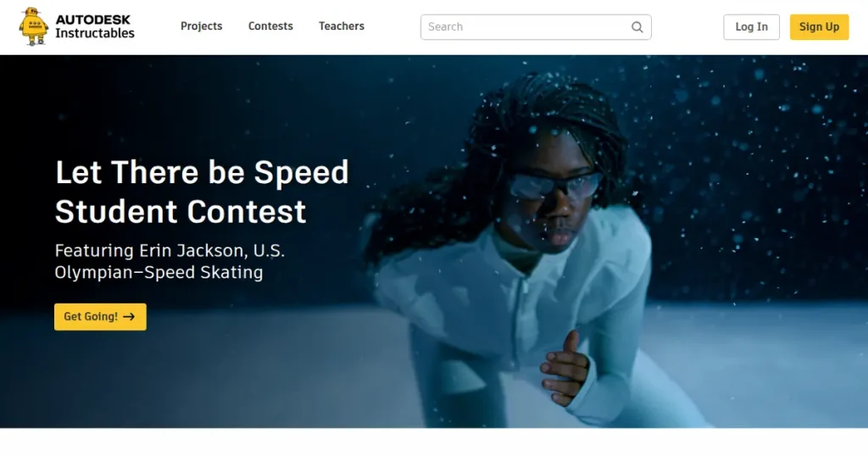Click the yellow Sign Up button
Viewport: 868px width, 456px height.
coord(819,27)
